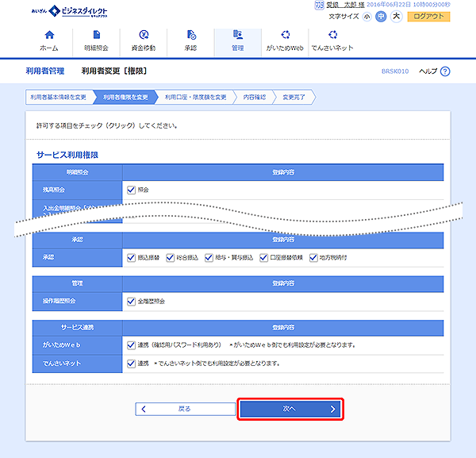This screenshot has height=458, width=476.
Task: Click the 承認 approval icon
Action: (x=191, y=35)
